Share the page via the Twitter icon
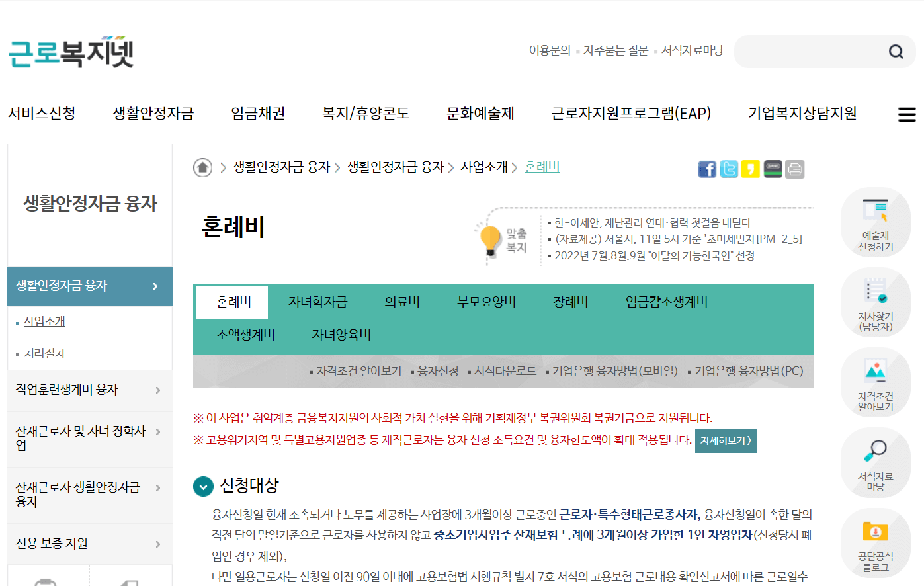The width and height of the screenshot is (924, 586). point(729,169)
